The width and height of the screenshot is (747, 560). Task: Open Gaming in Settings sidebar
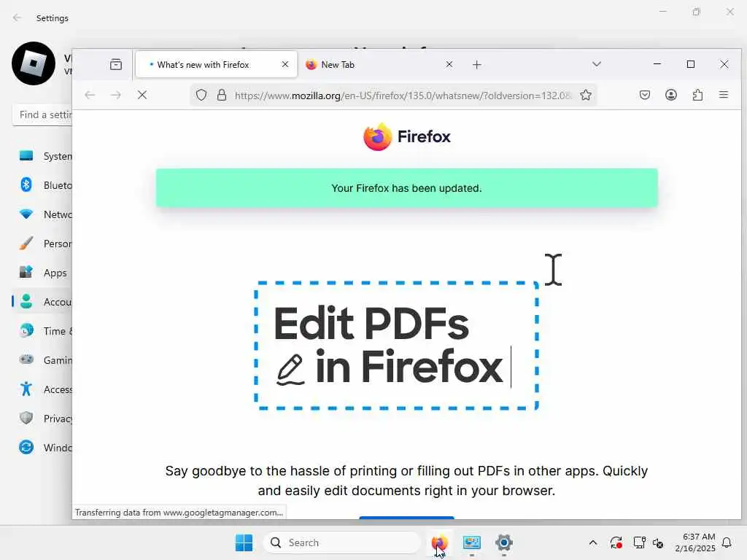point(42,360)
